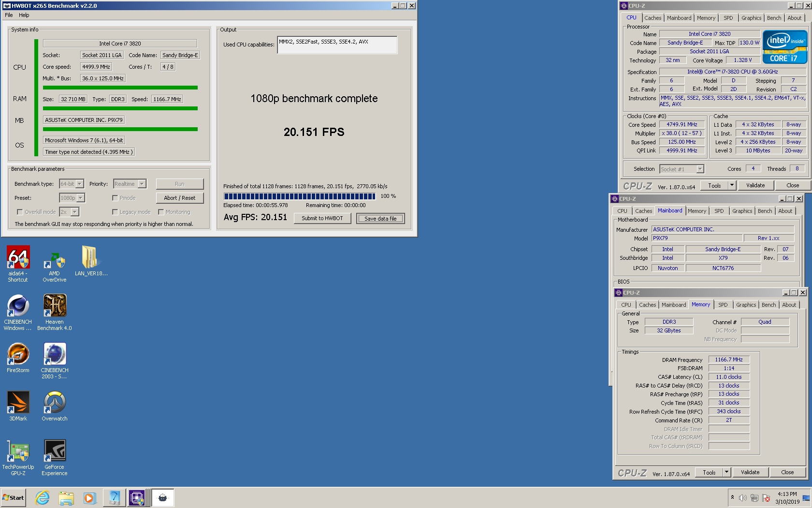Toggle the Overkill mode checkbox

[20, 212]
